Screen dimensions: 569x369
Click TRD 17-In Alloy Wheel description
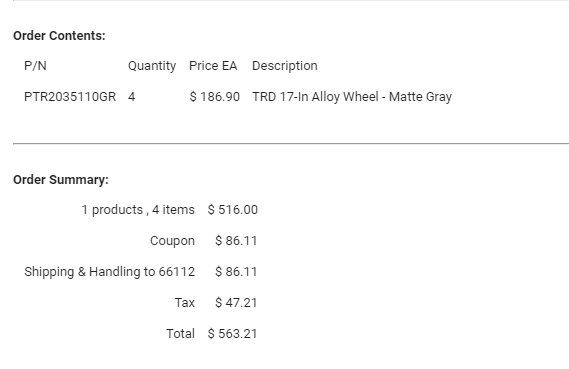[352, 97]
